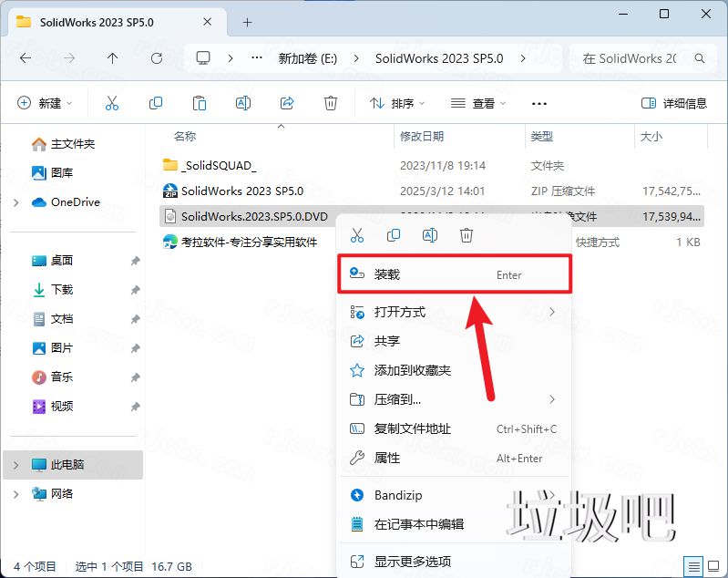
Task: Select 属性 from the context menu
Action: tap(454, 459)
